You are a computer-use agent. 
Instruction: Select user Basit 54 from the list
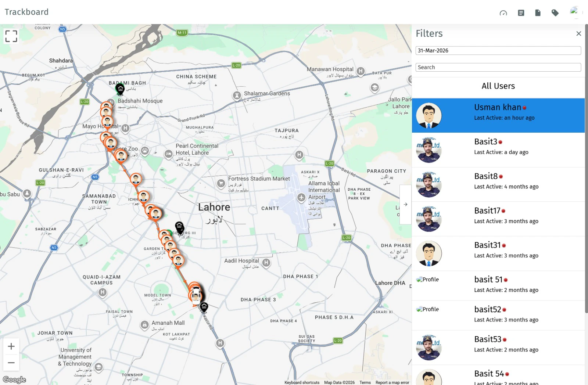pyautogui.click(x=498, y=375)
